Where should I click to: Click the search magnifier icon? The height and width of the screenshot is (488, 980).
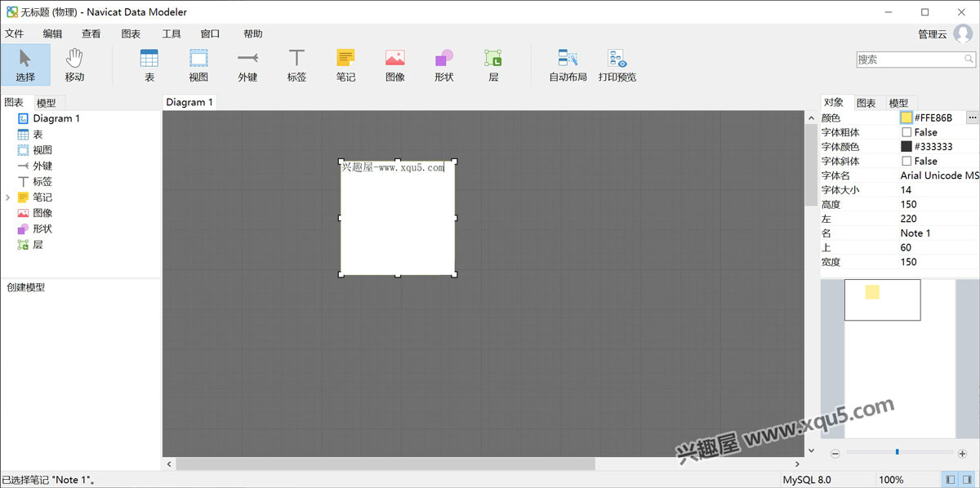[x=969, y=60]
